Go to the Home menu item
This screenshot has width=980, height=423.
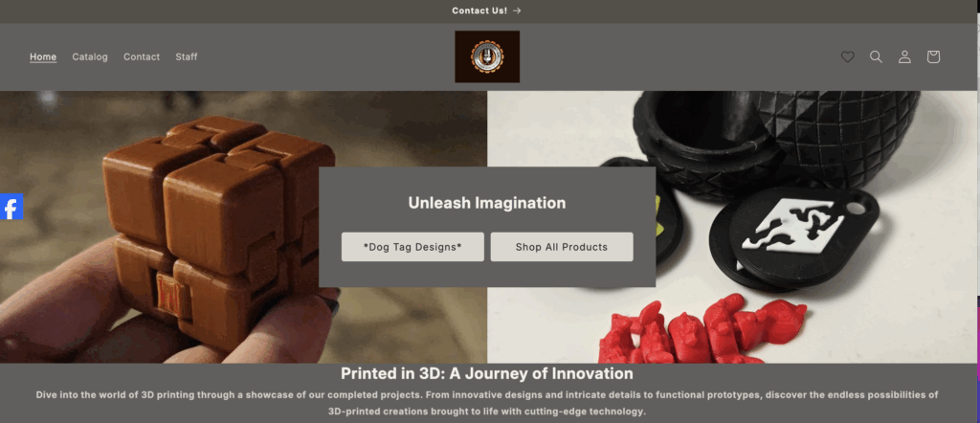(43, 56)
